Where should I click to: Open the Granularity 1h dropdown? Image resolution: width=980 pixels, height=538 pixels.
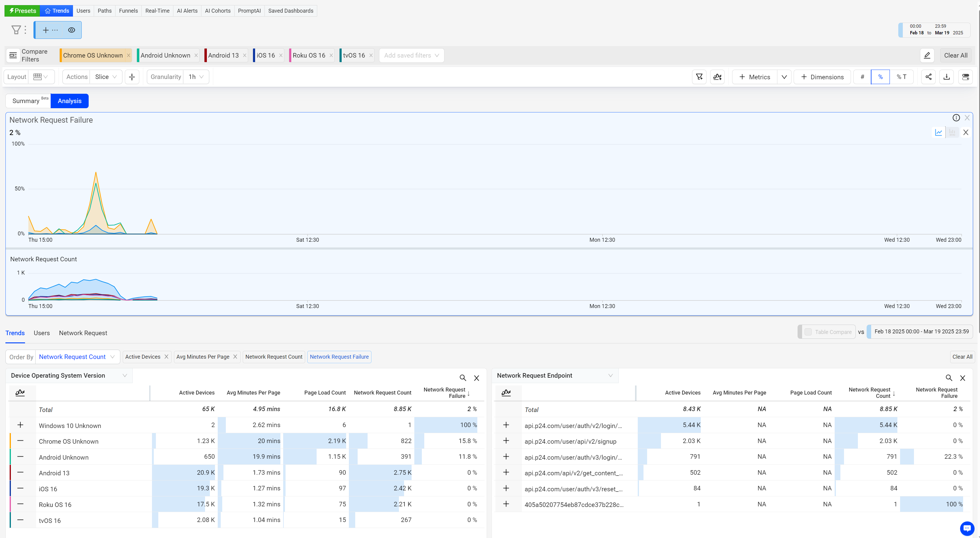[196, 77]
